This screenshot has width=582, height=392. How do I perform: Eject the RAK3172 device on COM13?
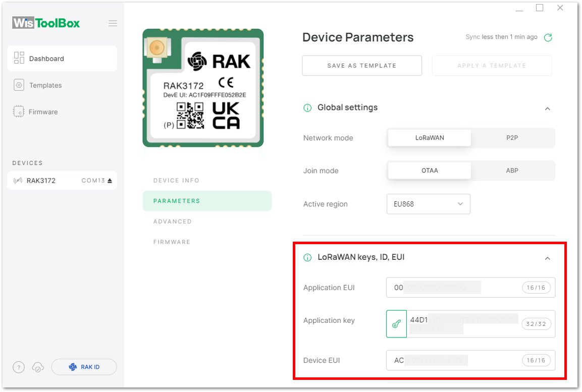(x=110, y=181)
